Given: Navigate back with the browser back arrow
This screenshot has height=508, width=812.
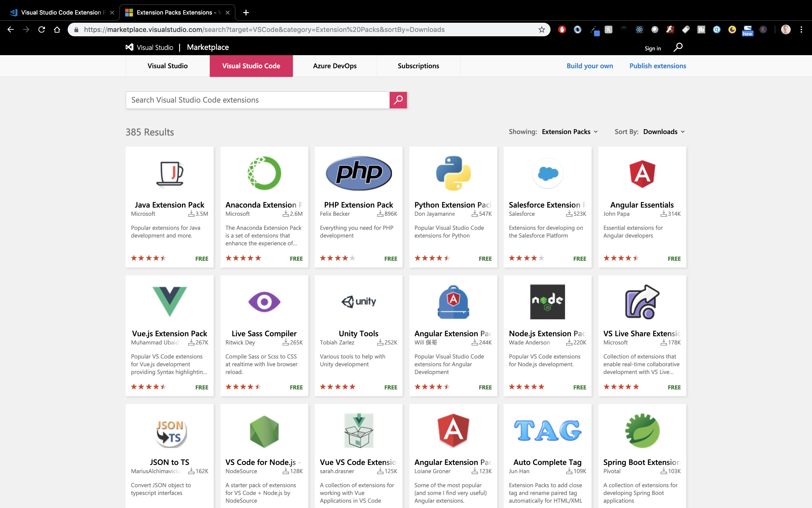Looking at the screenshot, I should [x=11, y=30].
